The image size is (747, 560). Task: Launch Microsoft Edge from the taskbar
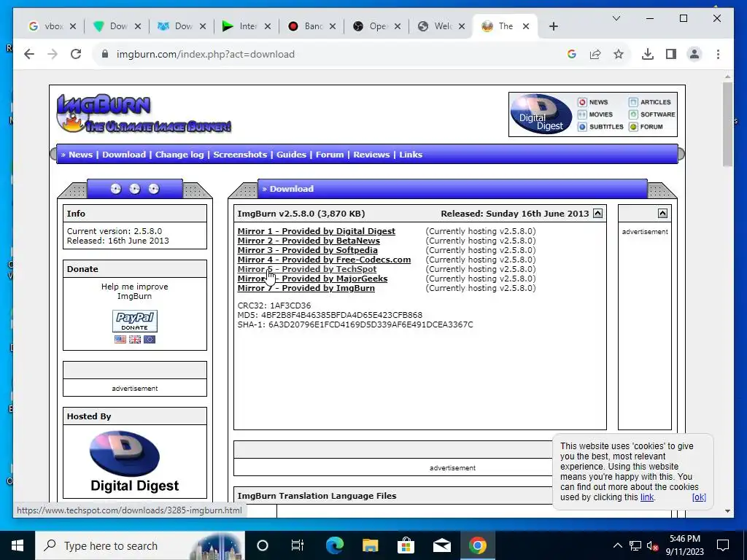tap(334, 545)
